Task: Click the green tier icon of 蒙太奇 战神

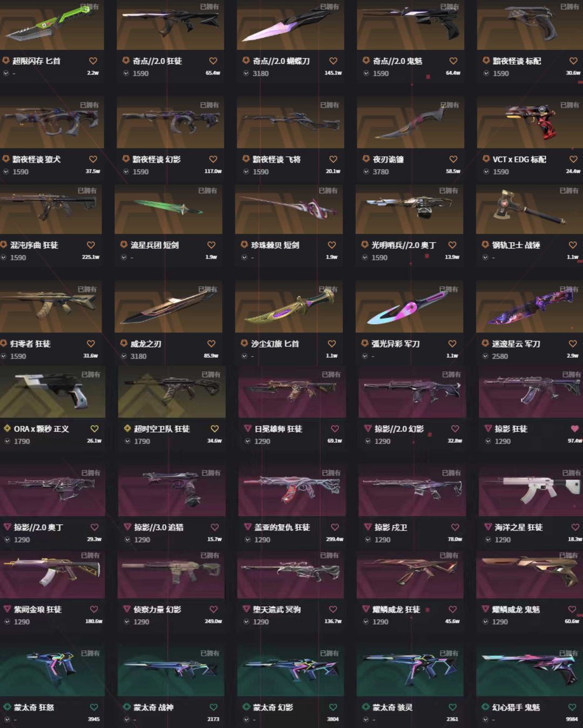Action: pos(127,707)
